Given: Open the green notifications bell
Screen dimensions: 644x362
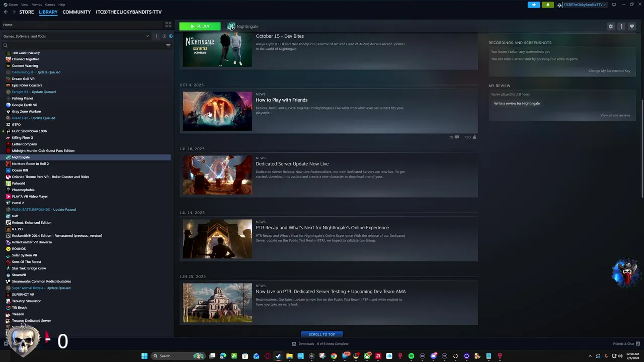Looking at the screenshot, I should coord(548,5).
